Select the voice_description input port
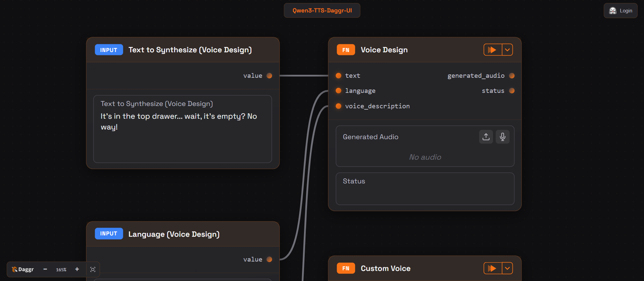This screenshot has width=644, height=281. [x=339, y=106]
